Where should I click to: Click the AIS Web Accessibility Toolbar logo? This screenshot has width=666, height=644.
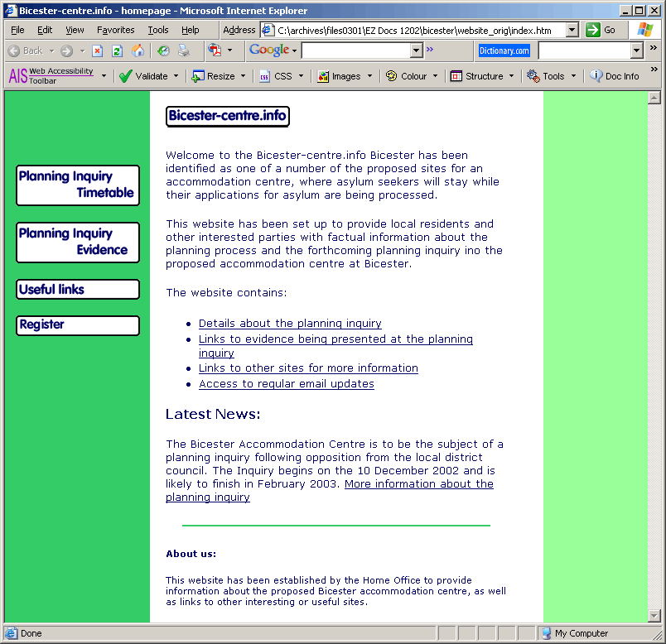click(x=51, y=76)
